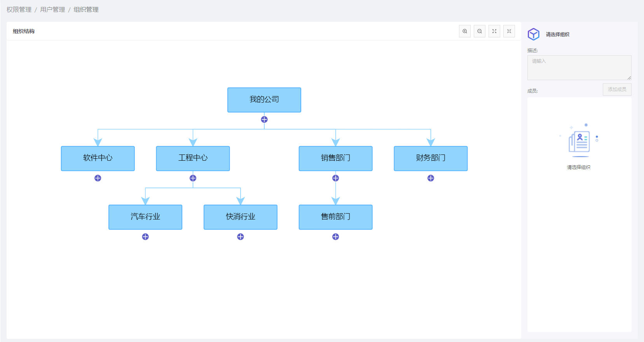Select the 售前部门 node
The image size is (644, 342).
click(336, 217)
